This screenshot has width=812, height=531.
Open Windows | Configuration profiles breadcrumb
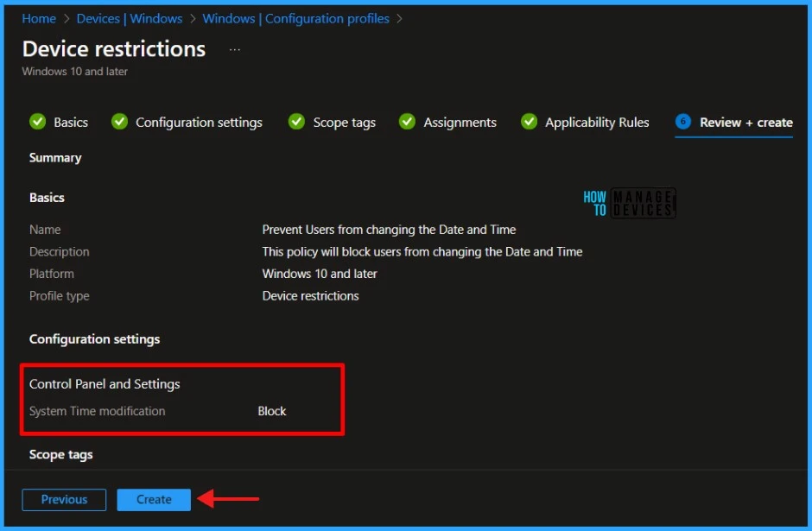295,19
